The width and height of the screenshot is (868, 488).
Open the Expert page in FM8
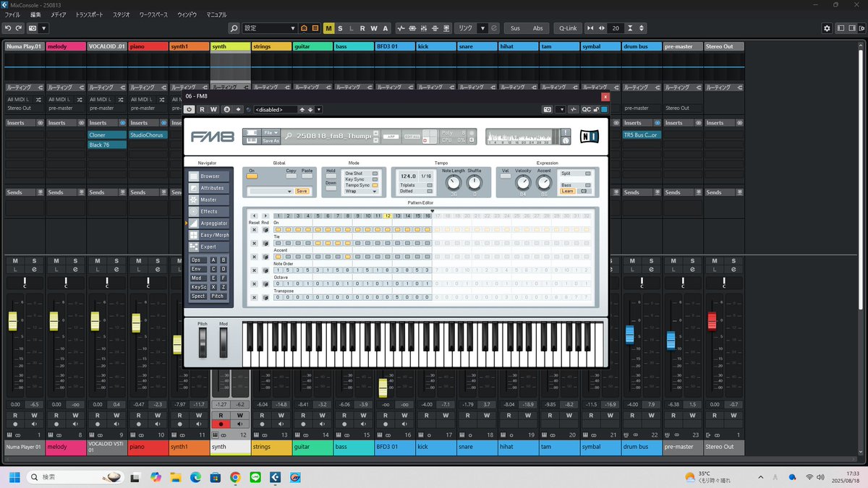coord(210,246)
